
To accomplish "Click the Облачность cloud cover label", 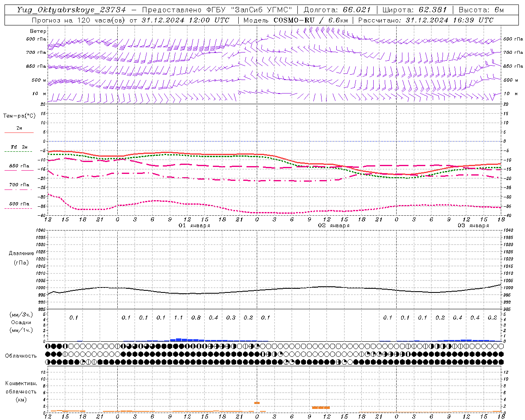I will point(21,356).
